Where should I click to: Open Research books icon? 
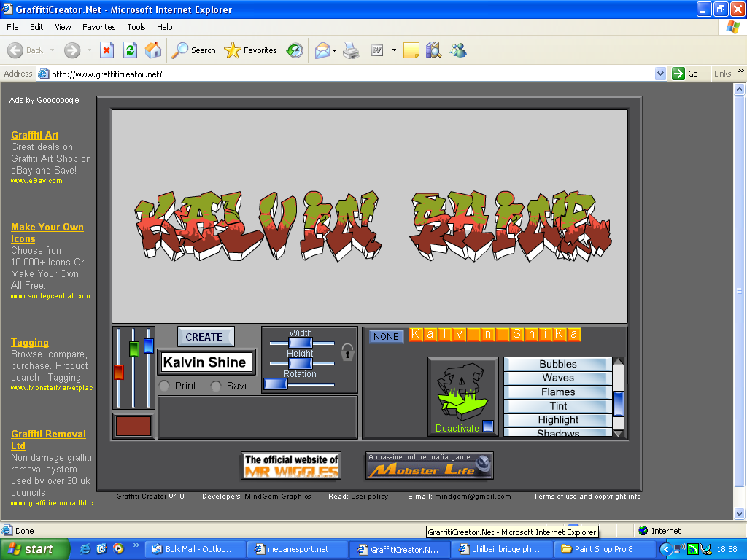tap(433, 50)
